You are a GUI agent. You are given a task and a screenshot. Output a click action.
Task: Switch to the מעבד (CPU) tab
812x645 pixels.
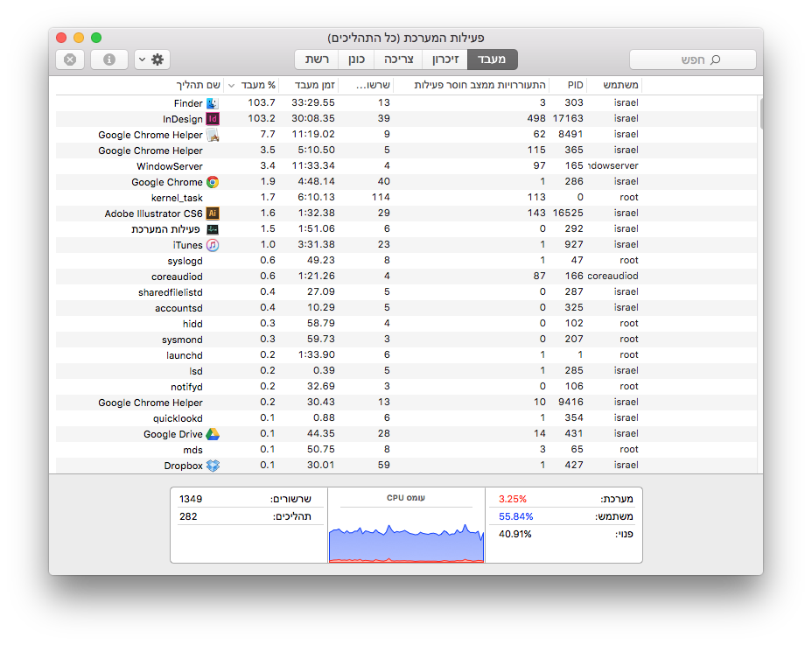pos(492,60)
